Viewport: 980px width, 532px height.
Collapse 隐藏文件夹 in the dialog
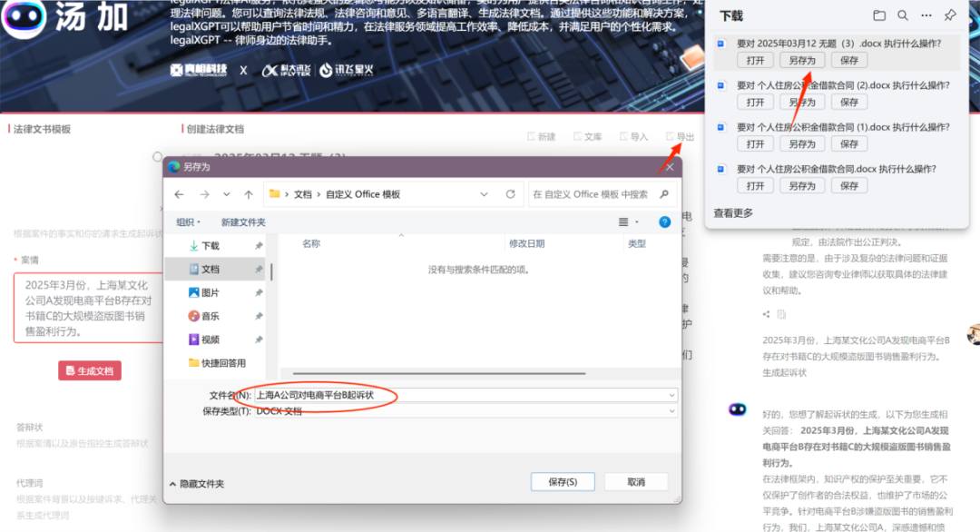point(199,483)
